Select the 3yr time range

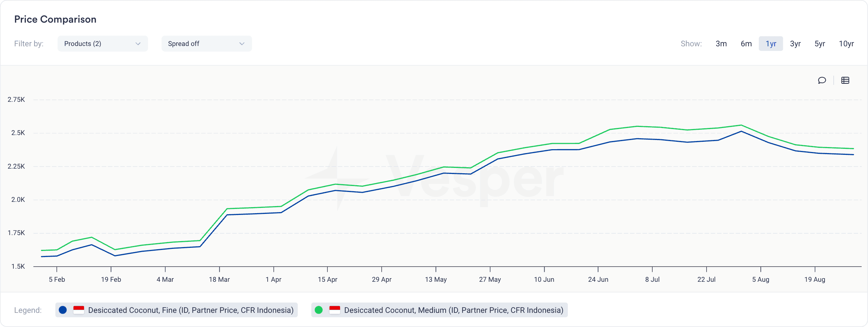click(x=795, y=43)
